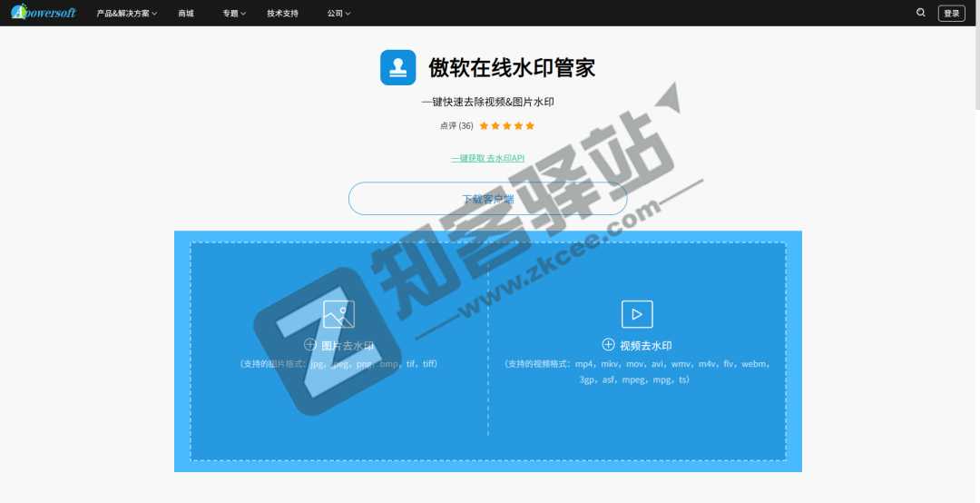This screenshot has width=980, height=503.
Task: Click the five-star rating icons
Action: (x=507, y=125)
